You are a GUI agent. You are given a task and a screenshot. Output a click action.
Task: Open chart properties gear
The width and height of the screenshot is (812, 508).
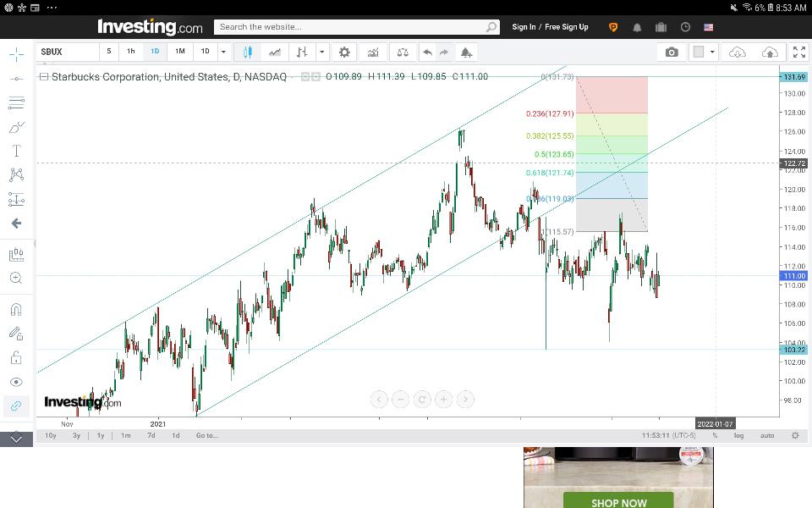pos(344,52)
